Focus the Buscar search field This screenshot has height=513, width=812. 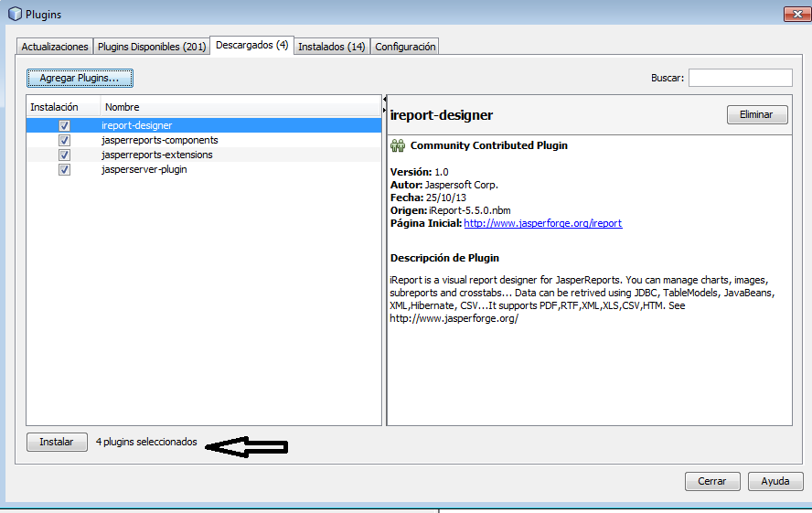click(740, 78)
